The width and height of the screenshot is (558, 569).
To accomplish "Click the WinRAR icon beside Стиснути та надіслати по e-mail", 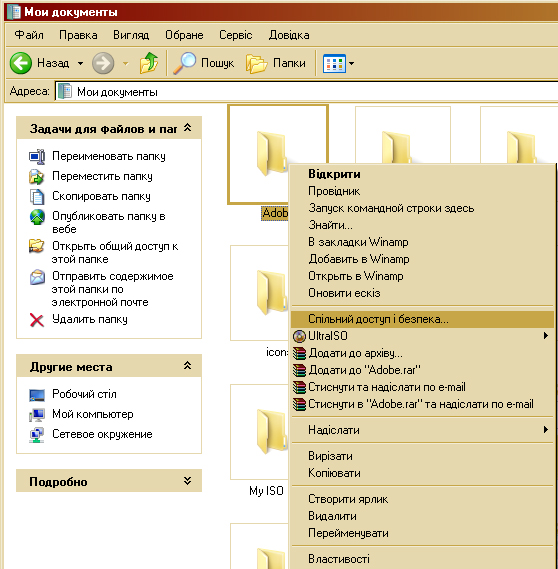I will click(299, 387).
